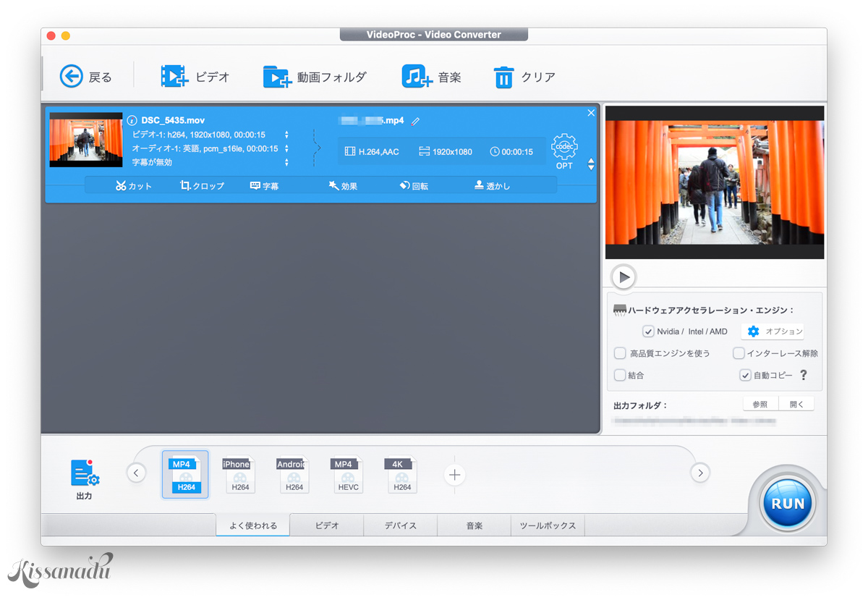Click 参照 to browse output folder
868x600 pixels.
[759, 403]
